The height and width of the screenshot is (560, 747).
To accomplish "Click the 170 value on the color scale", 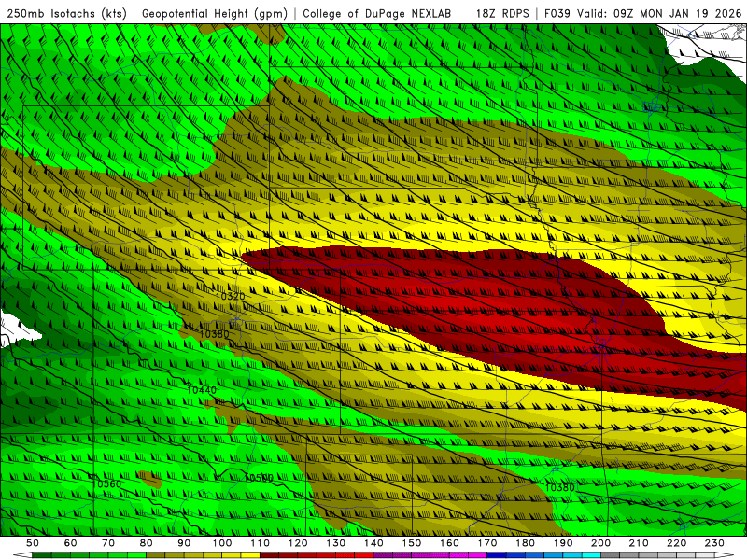I will [487, 543].
